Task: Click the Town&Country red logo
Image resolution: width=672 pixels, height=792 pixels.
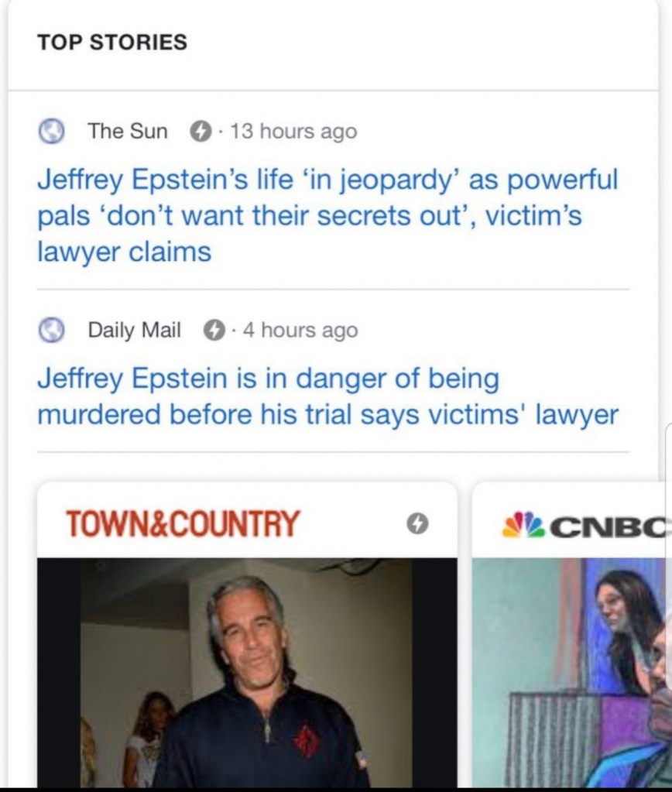Action: coord(183,524)
